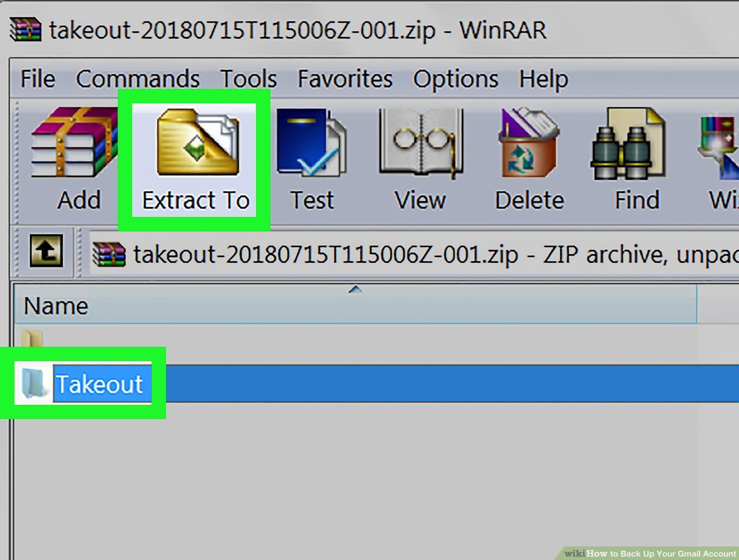Viewport: 739px width, 560px height.
Task: Open the Commands menu
Action: coord(137,79)
